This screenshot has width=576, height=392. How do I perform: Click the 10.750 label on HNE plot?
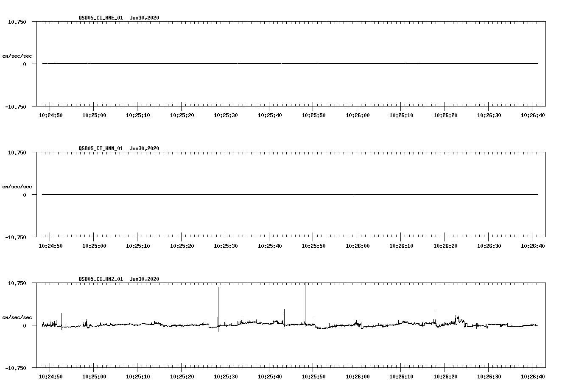click(x=17, y=22)
